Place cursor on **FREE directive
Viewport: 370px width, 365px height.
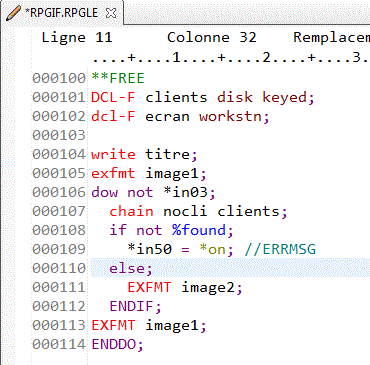point(118,78)
